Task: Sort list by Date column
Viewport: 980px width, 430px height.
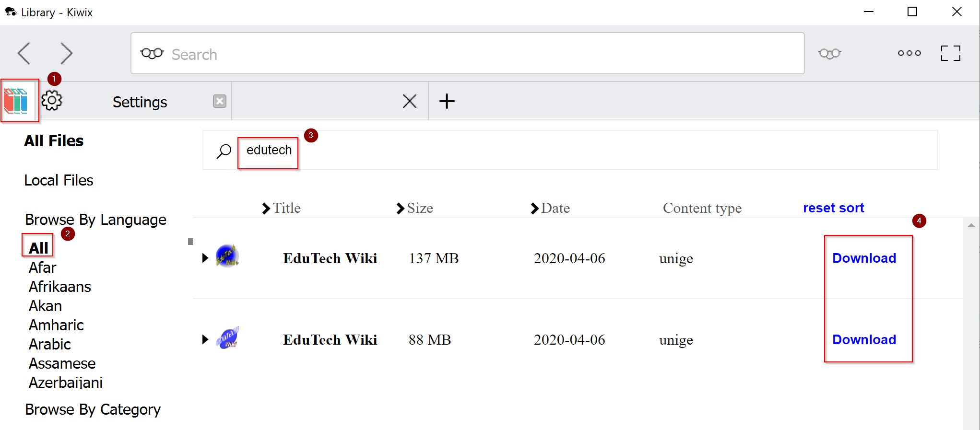Action: tap(550, 208)
